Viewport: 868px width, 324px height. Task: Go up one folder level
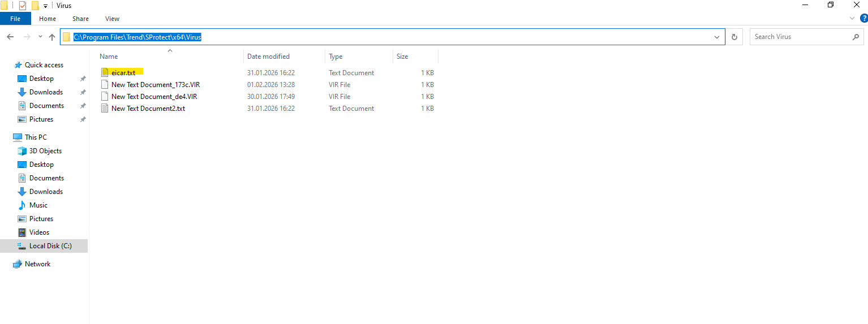tap(52, 37)
